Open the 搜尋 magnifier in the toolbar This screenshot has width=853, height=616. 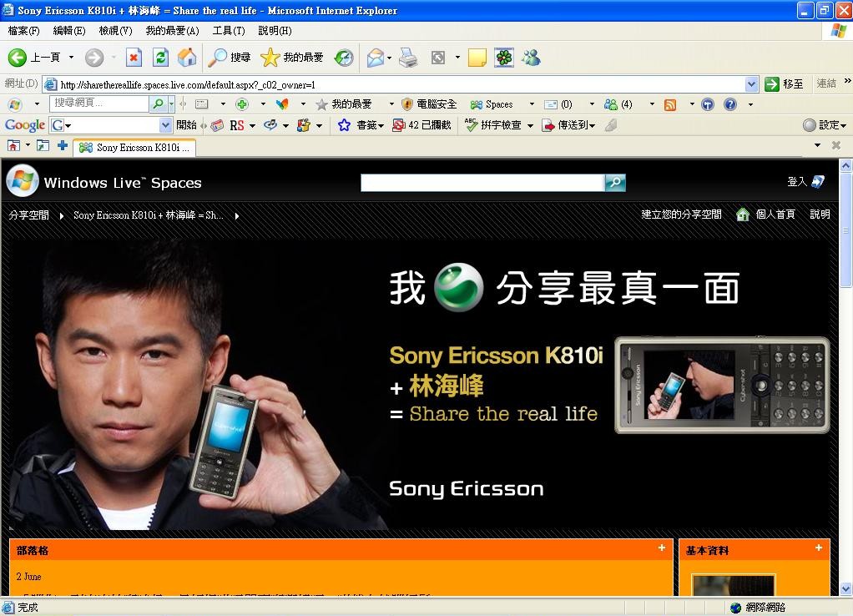coord(230,57)
